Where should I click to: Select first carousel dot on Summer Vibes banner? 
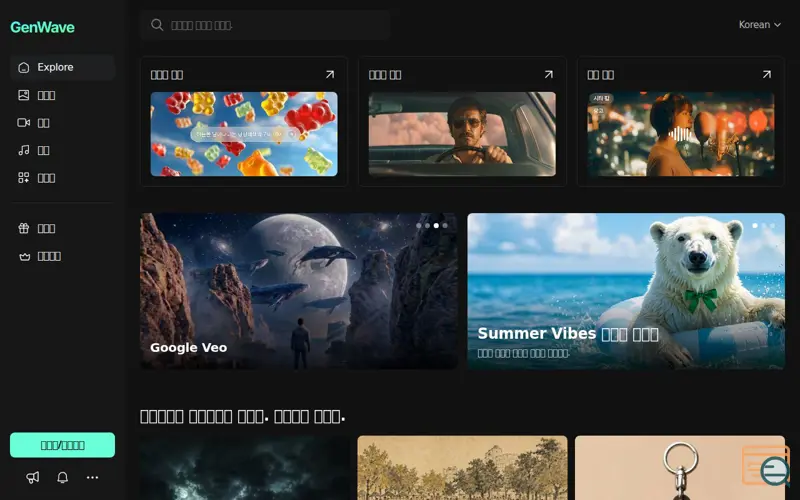(755, 226)
